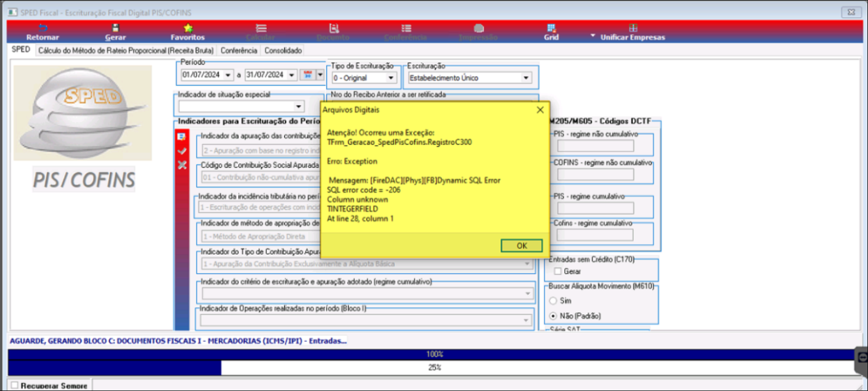Click the SPED Fiscal window title icon
868x391 pixels.
12,12
